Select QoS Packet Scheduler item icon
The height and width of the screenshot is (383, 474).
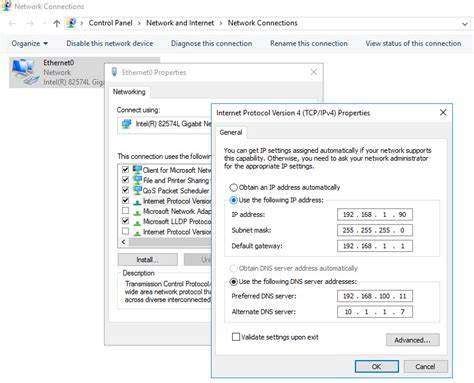[137, 190]
